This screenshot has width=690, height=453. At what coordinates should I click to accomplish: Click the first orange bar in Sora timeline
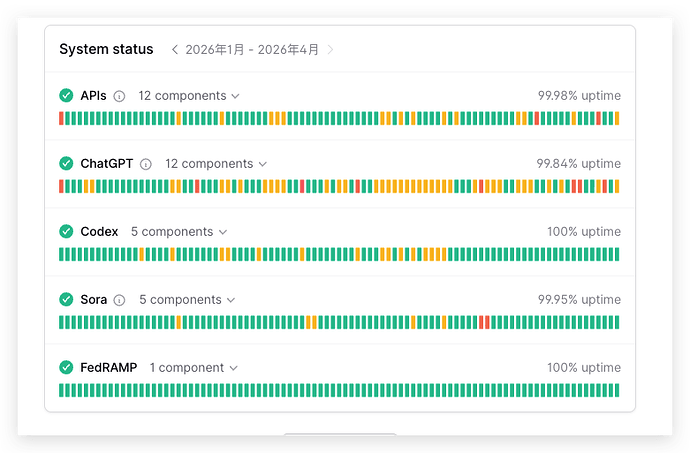tap(179, 322)
